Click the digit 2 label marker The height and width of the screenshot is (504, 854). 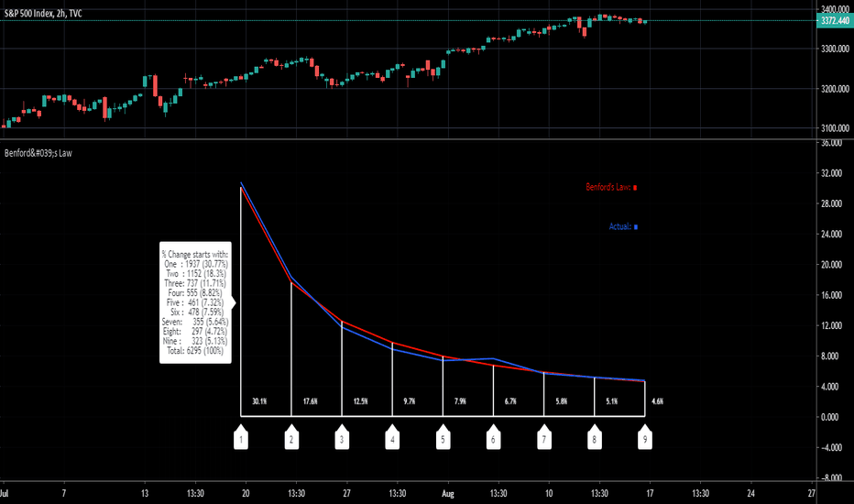pyautogui.click(x=291, y=437)
